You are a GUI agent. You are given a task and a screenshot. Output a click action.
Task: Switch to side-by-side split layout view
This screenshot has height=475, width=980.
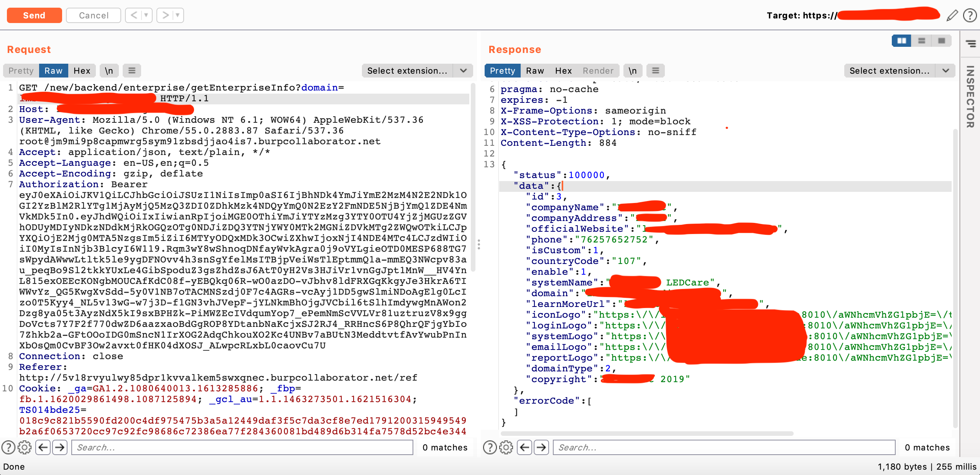[901, 41]
